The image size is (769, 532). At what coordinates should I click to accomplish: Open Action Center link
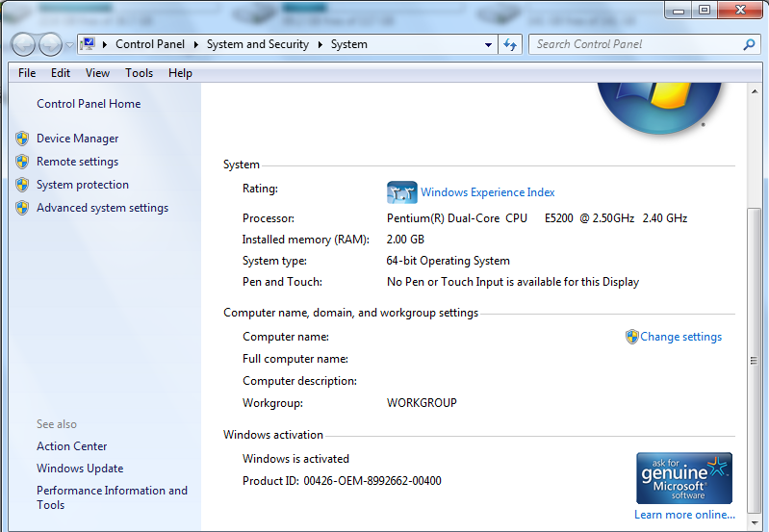pyautogui.click(x=71, y=446)
